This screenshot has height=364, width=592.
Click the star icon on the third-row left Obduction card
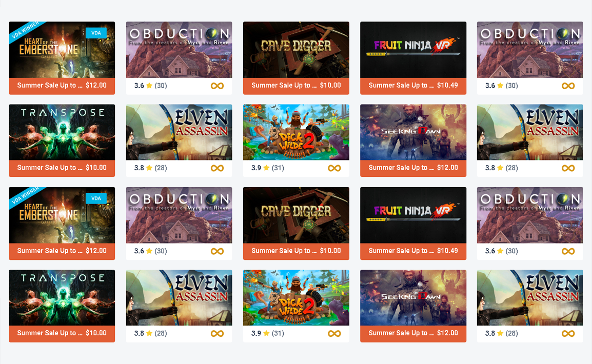coord(149,251)
